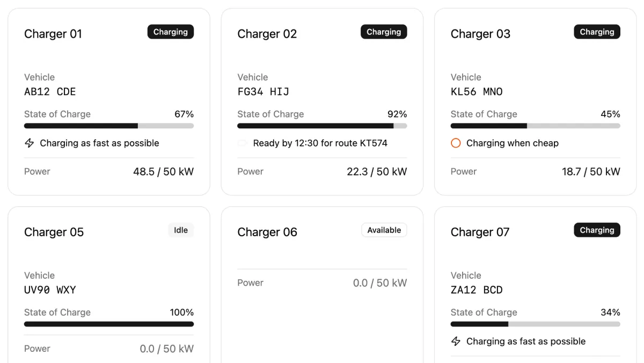Open vehicle AB12 CDE details
644x363 pixels.
pyautogui.click(x=50, y=92)
